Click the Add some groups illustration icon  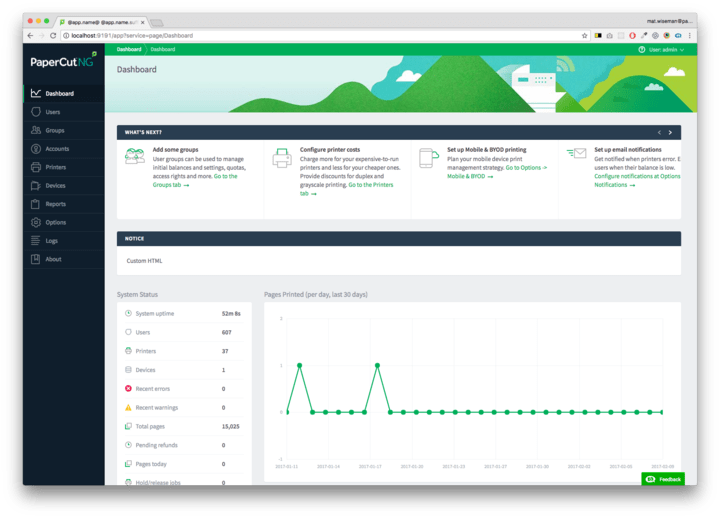pyautogui.click(x=135, y=156)
